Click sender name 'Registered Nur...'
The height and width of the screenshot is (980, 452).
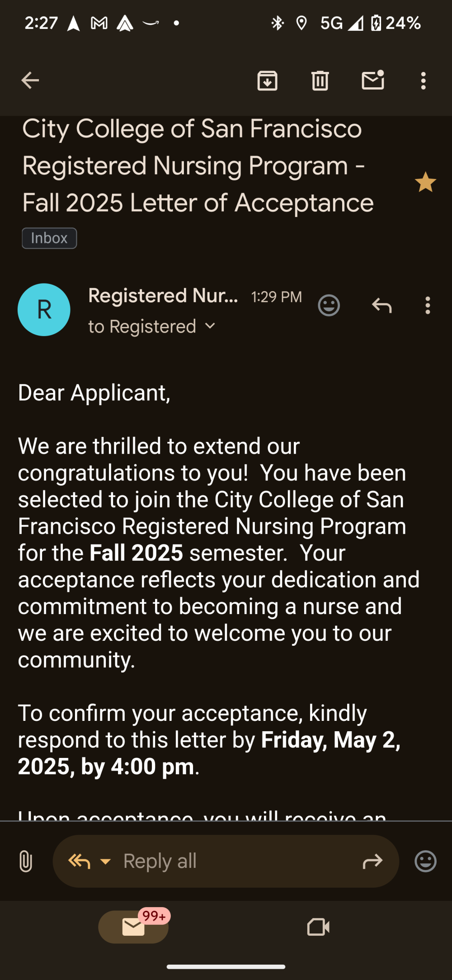pos(163,296)
